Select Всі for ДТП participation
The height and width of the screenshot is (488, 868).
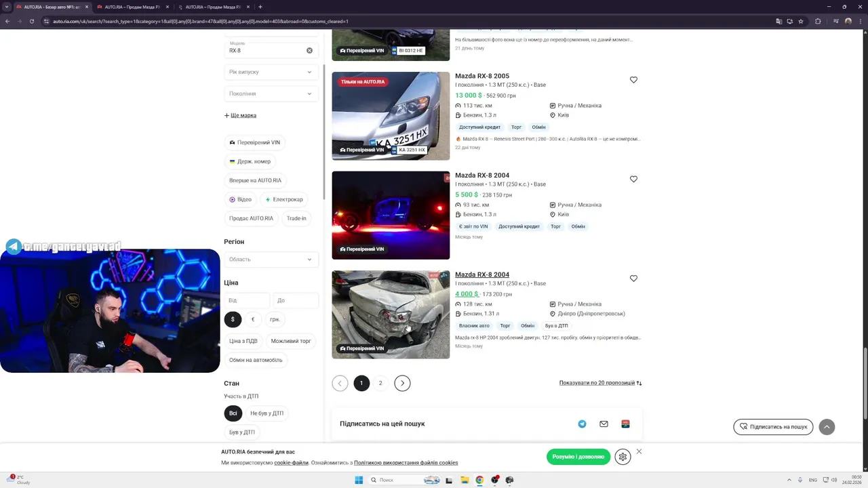(233, 413)
